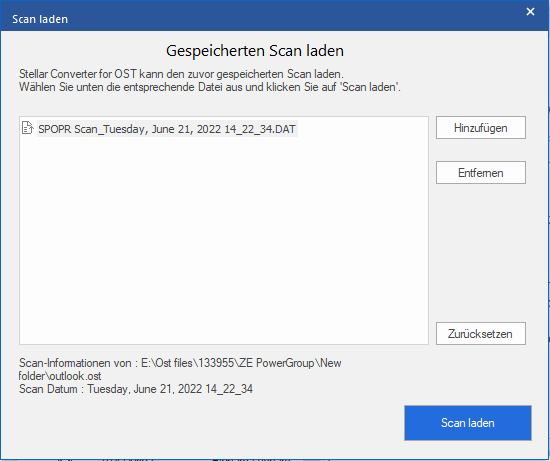The height and width of the screenshot is (461, 550).
Task: Click the quoted 'Scan laden' in the instructions
Action: [x=371, y=87]
